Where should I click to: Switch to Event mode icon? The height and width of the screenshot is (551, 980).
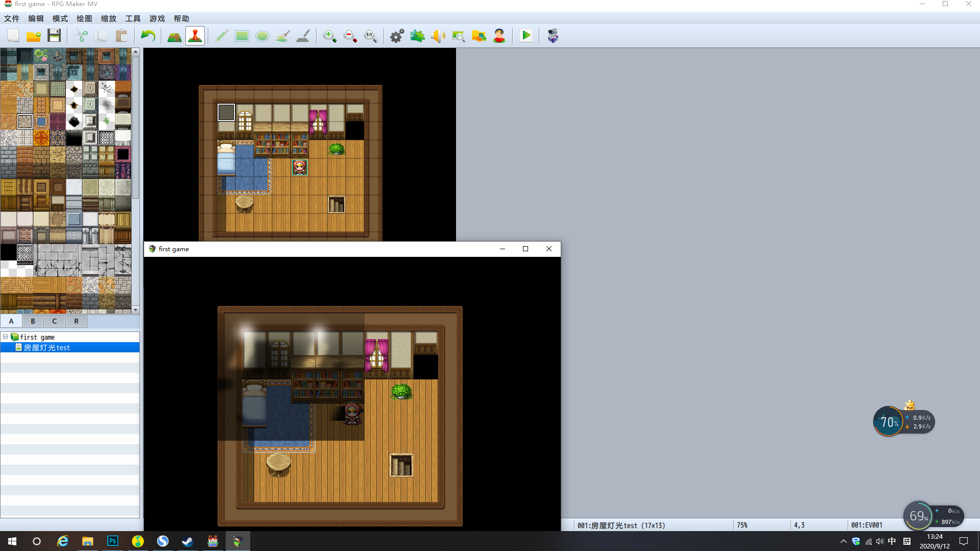195,36
